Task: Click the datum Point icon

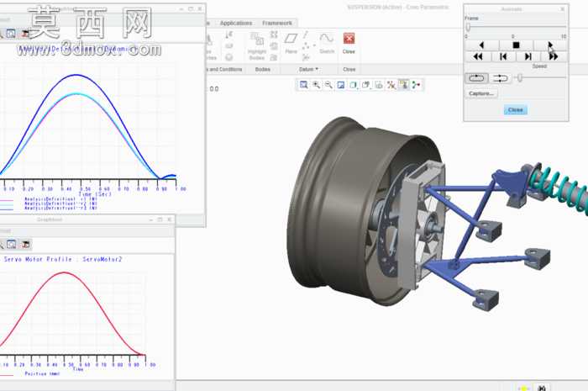Action: (306, 46)
